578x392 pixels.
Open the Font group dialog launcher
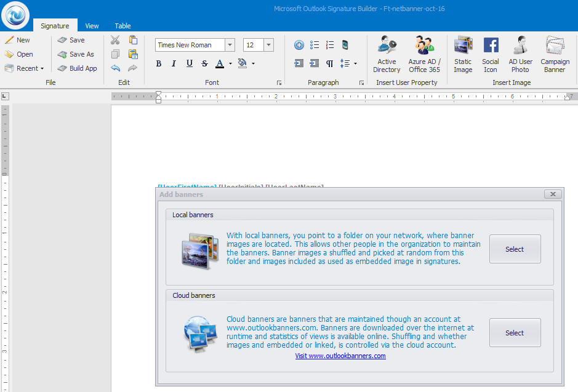279,83
